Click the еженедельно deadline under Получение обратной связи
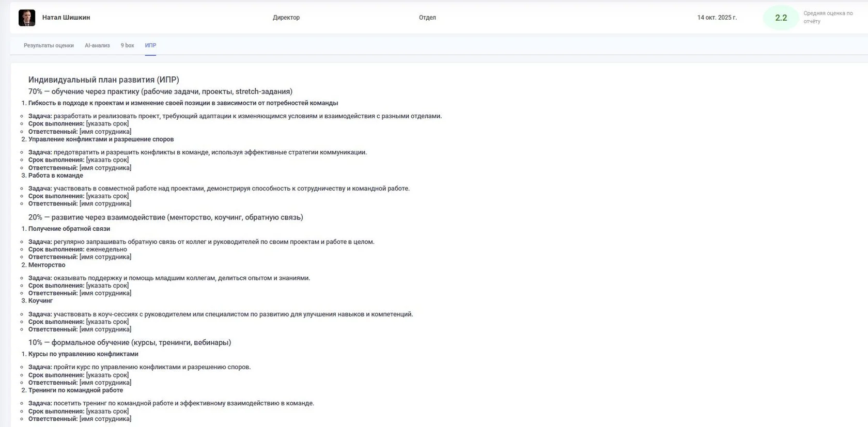The image size is (868, 427). pos(106,249)
